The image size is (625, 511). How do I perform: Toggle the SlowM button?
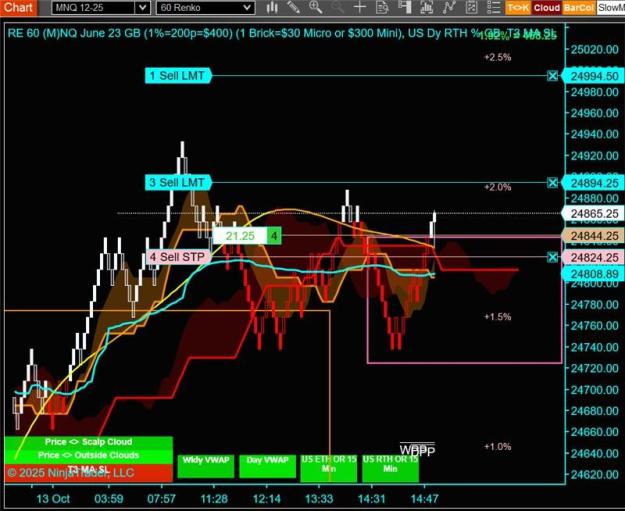[611, 8]
